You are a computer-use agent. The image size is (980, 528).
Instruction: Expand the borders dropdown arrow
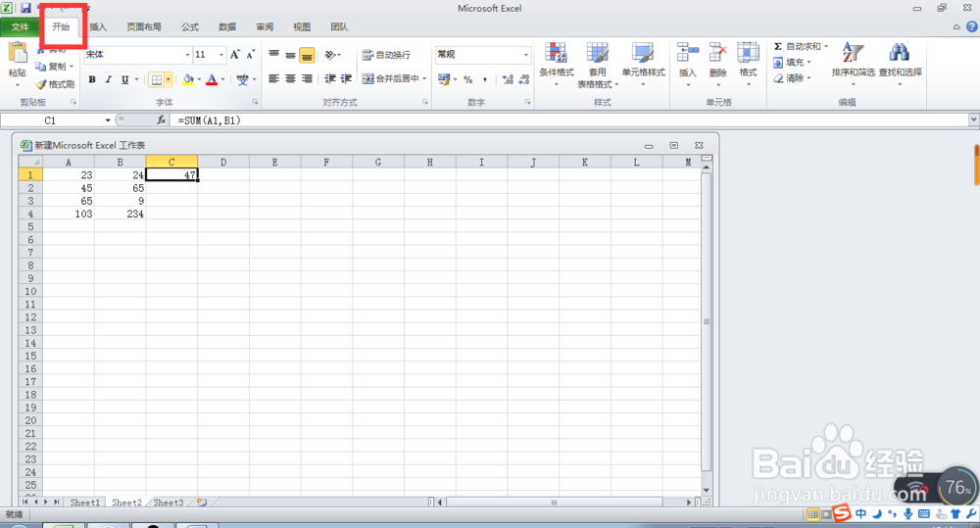coord(169,79)
